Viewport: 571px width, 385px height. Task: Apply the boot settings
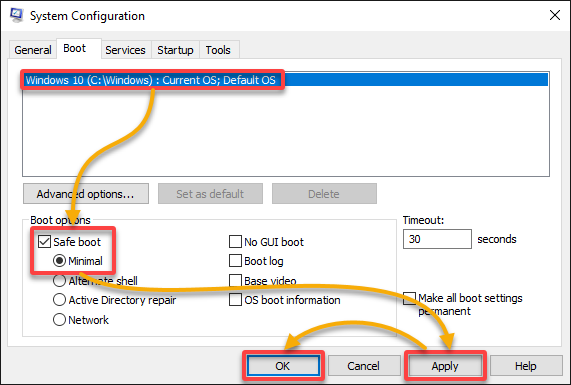[x=445, y=366]
